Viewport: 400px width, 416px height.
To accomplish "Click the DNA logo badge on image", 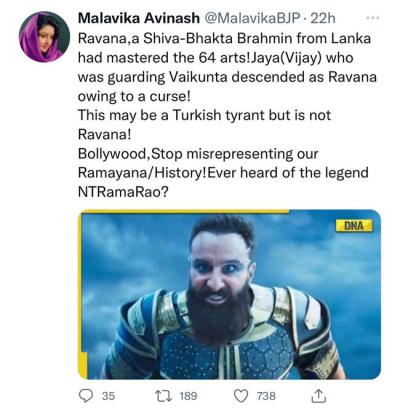I will [354, 226].
